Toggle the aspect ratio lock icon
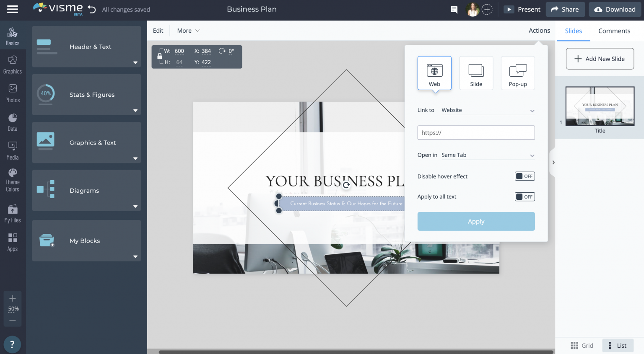This screenshot has height=354, width=644. [x=160, y=56]
